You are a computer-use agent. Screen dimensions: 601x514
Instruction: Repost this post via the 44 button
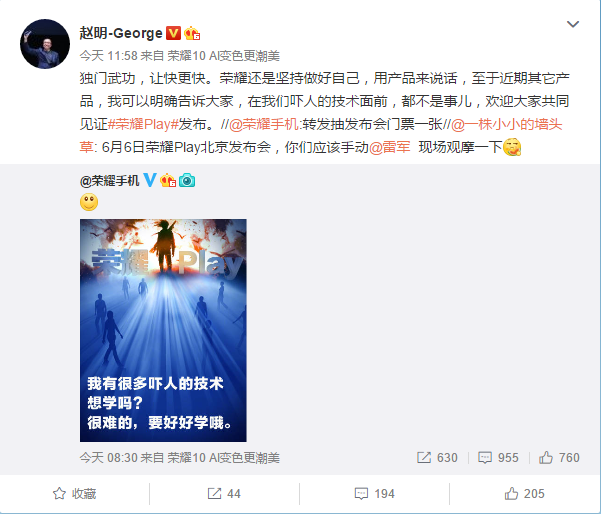[x=224, y=494]
